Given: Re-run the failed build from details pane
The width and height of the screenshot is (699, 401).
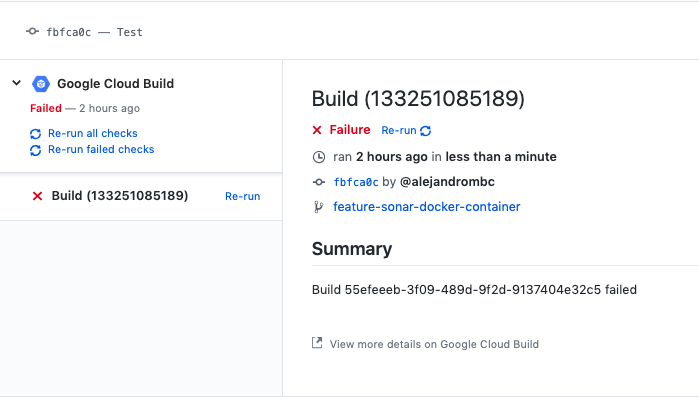Looking at the screenshot, I should pyautogui.click(x=399, y=131).
